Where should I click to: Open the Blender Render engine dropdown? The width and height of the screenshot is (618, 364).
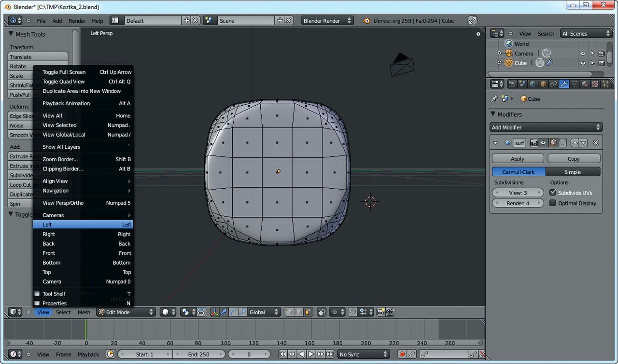[x=327, y=20]
